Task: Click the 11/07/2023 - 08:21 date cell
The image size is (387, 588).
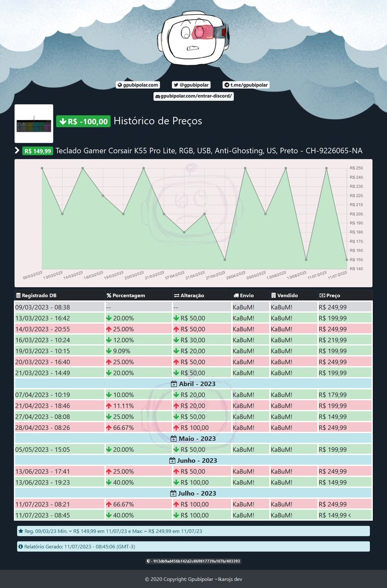Action: (59, 504)
